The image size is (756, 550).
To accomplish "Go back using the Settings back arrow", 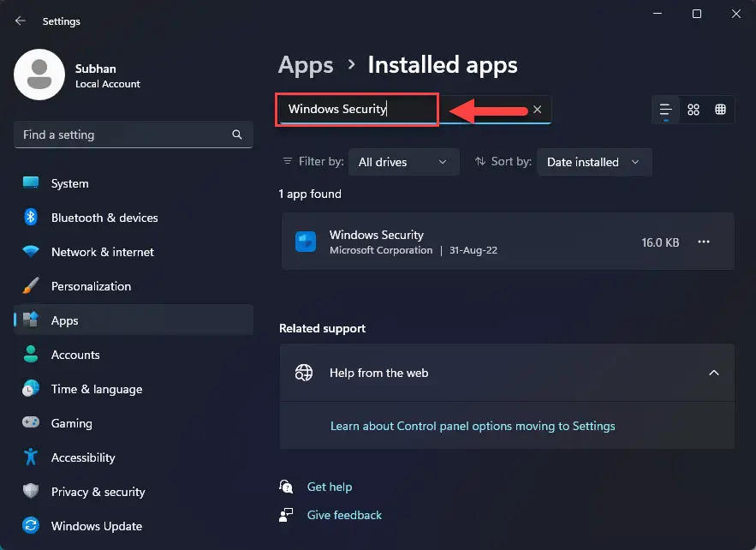I will click(x=21, y=21).
